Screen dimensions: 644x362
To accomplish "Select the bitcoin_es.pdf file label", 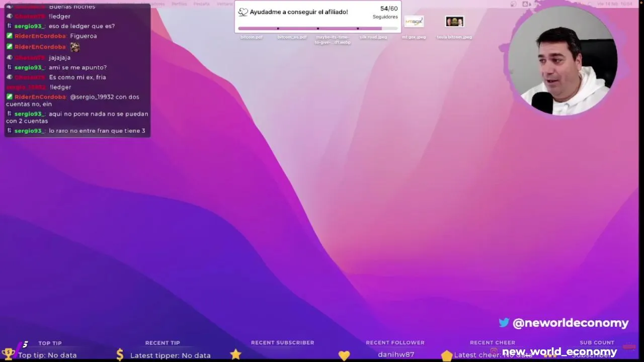I will (x=292, y=37).
